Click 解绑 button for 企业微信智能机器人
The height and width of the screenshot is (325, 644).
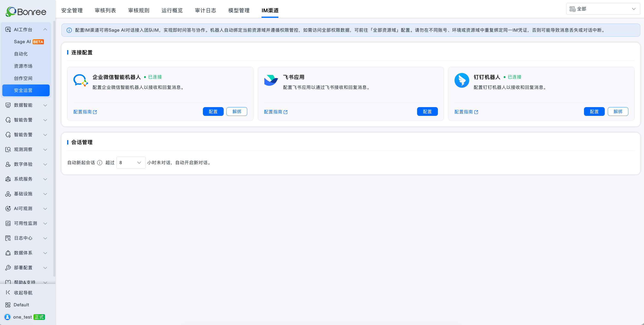237,111
